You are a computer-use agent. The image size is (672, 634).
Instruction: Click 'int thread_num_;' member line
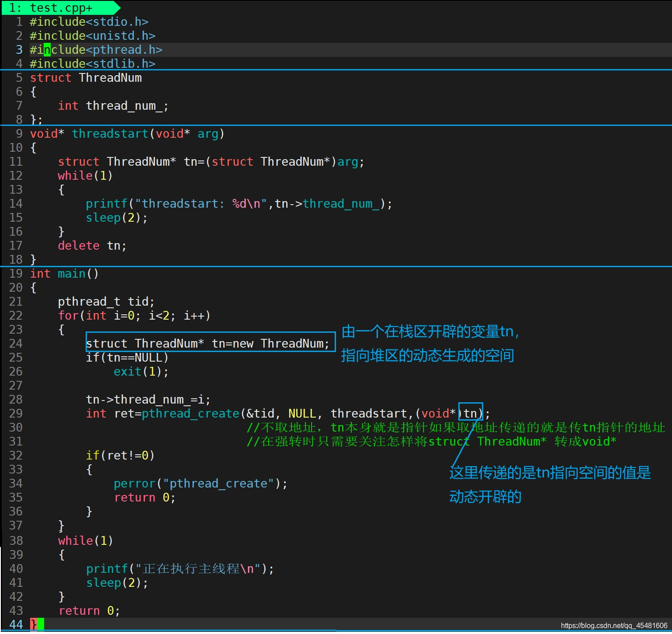[x=113, y=106]
